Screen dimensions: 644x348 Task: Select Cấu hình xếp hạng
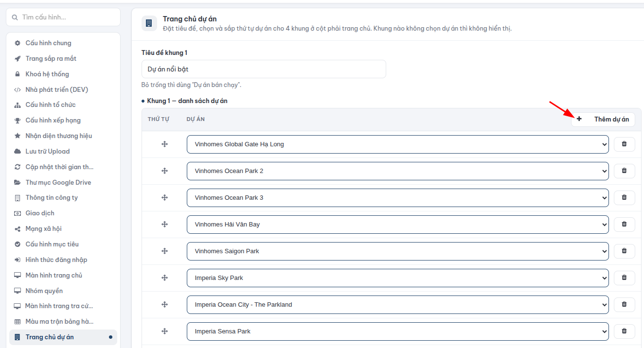click(63, 121)
